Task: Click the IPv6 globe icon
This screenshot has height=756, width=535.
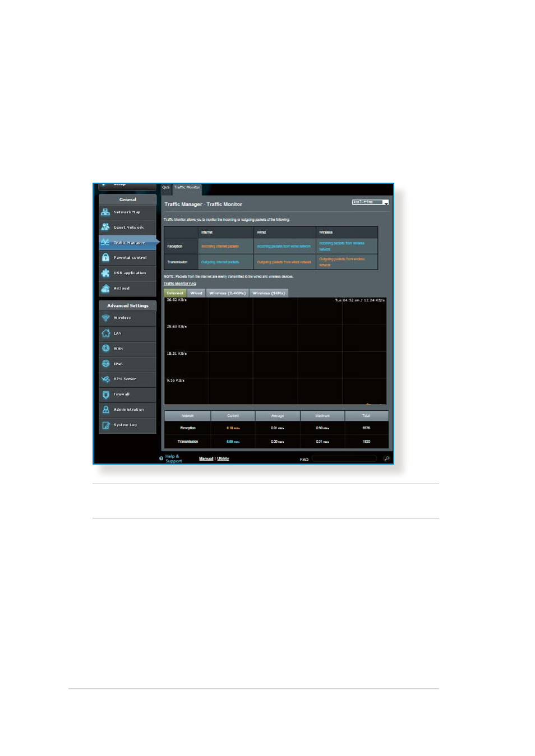Action: (x=105, y=364)
